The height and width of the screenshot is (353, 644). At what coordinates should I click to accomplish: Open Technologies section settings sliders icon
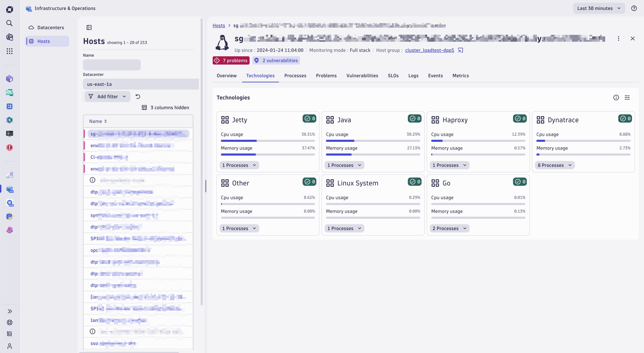627,98
